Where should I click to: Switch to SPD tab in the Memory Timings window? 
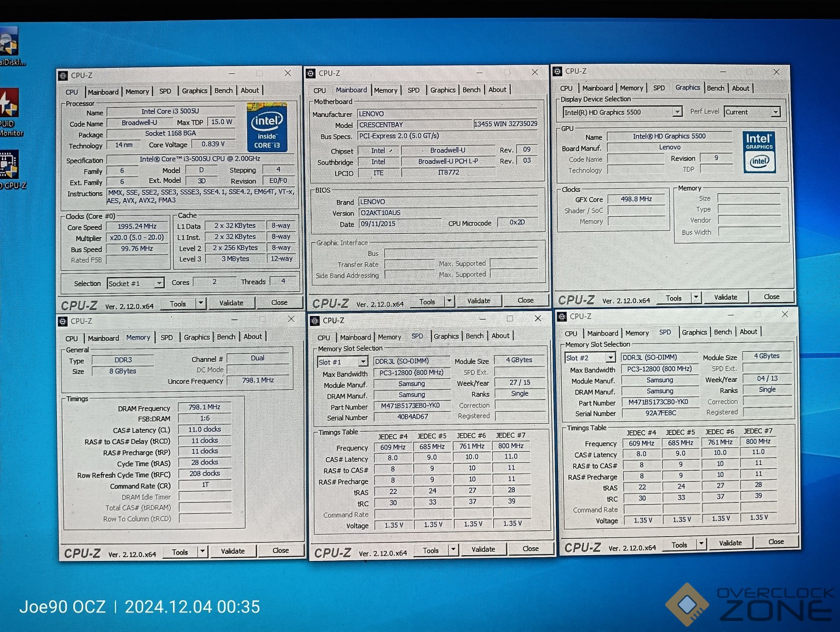[x=167, y=338]
